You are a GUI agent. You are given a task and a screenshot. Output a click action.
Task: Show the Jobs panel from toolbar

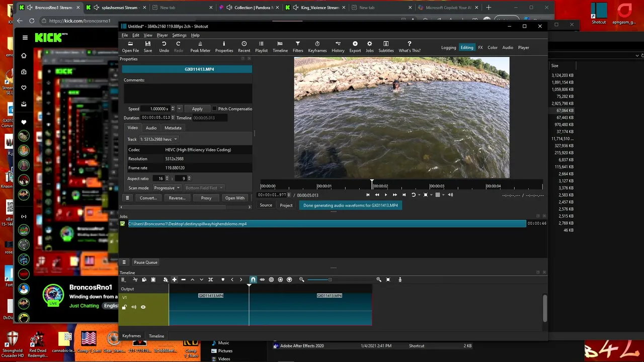[369, 47]
